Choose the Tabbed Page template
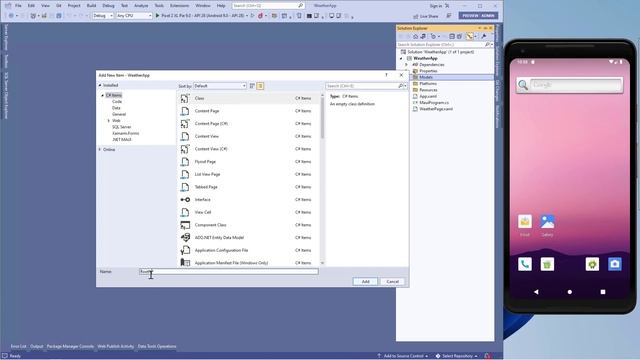Image resolution: width=640 pixels, height=360 pixels. point(248,187)
